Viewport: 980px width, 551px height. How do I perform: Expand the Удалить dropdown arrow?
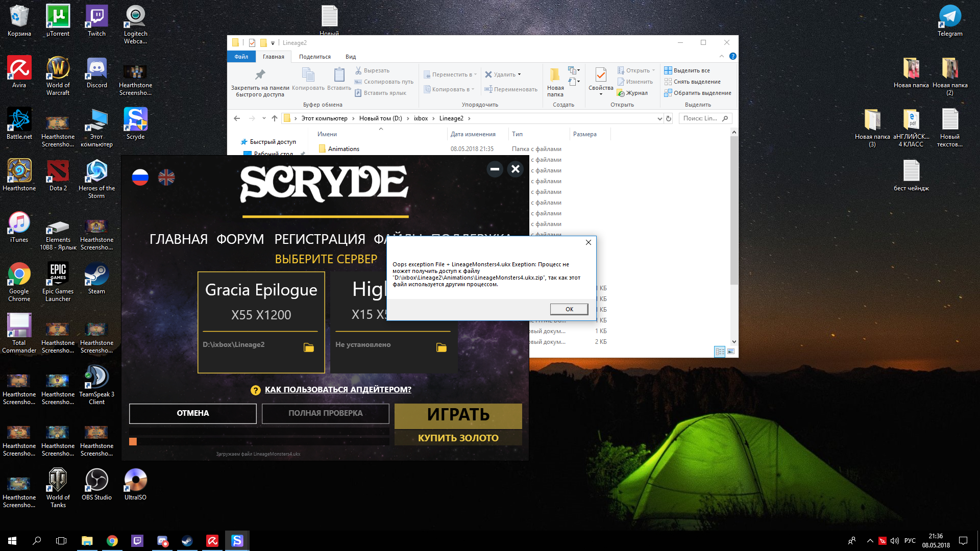(x=520, y=74)
